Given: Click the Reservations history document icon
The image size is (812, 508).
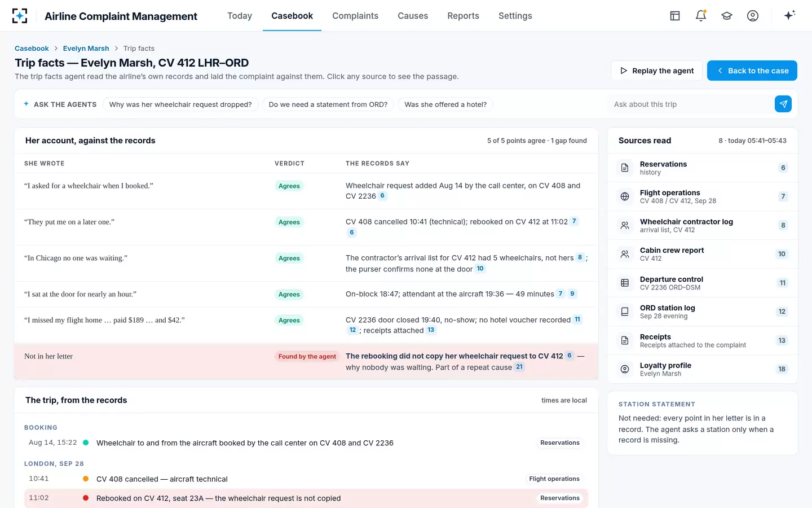Looking at the screenshot, I should click(x=625, y=168).
